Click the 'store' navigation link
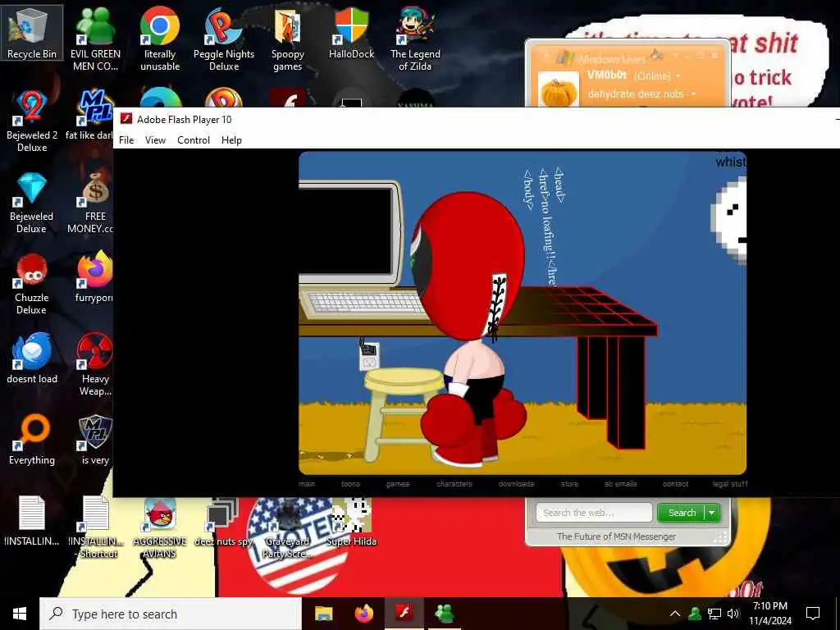The width and height of the screenshot is (840, 630). point(569,484)
